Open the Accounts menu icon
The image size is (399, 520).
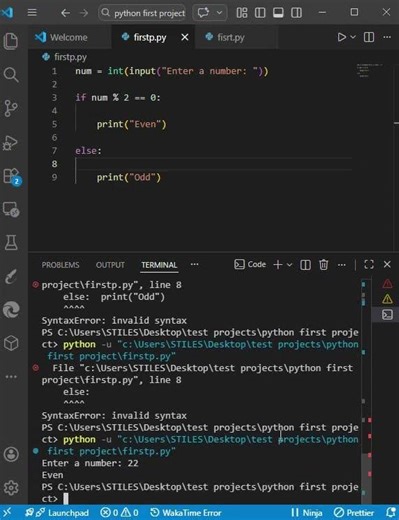(x=11, y=454)
